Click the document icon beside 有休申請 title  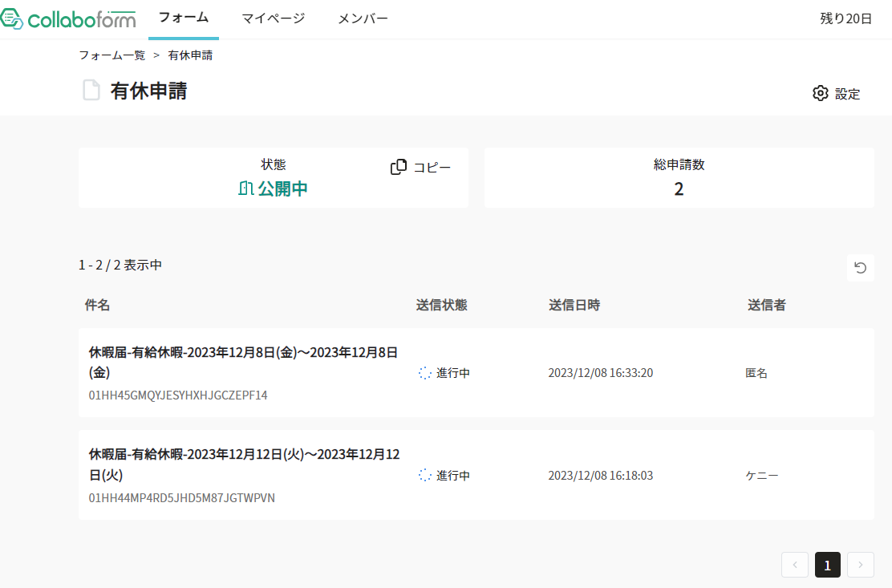(91, 91)
